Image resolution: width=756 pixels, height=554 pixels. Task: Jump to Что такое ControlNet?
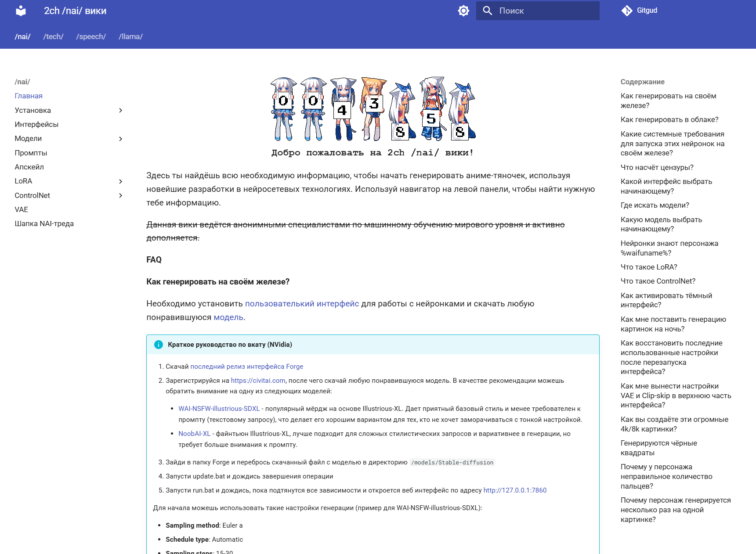pyautogui.click(x=658, y=281)
